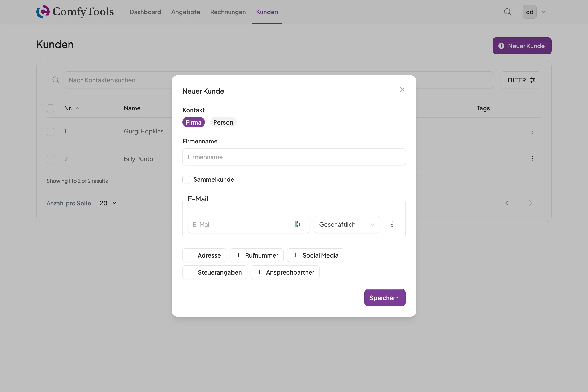The image size is (588, 392).
Task: Expand the Geschäftlich email type dropdown
Action: pos(347,224)
